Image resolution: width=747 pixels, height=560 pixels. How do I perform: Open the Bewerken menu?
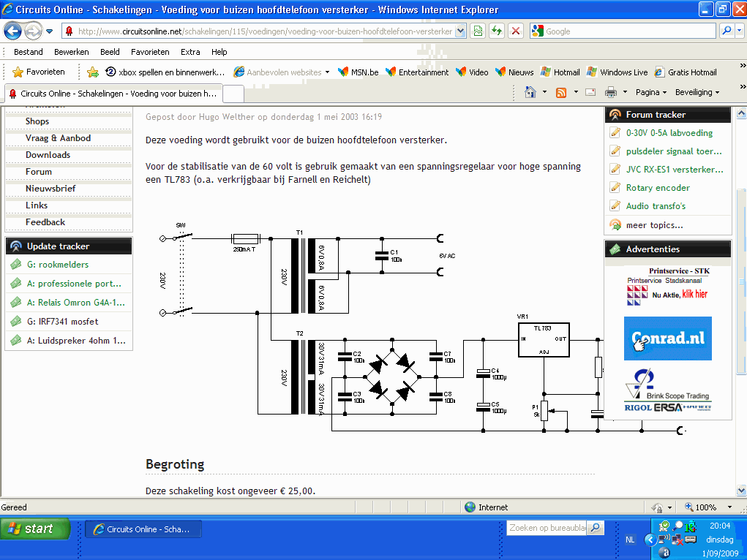pyautogui.click(x=71, y=52)
